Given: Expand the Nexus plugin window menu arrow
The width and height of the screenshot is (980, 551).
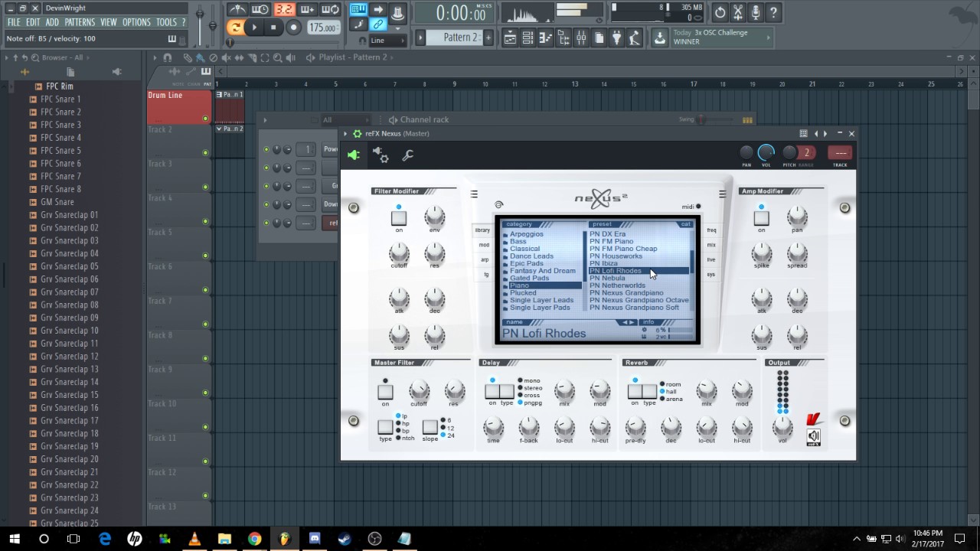Looking at the screenshot, I should [x=345, y=134].
